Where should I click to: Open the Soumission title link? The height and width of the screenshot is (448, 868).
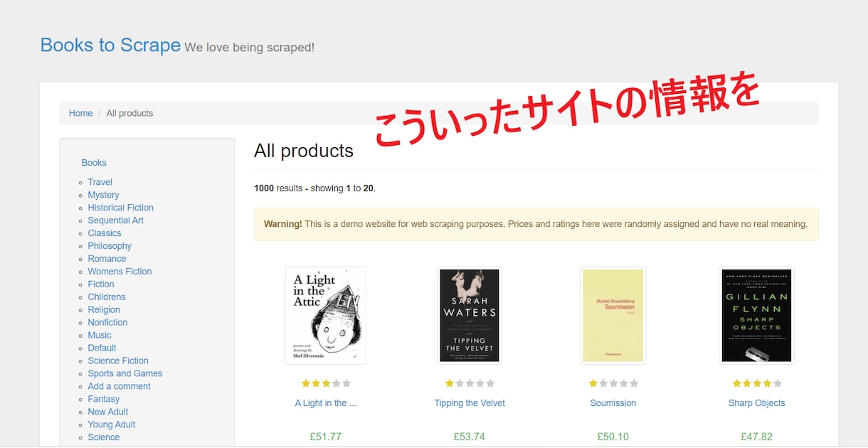coord(613,403)
